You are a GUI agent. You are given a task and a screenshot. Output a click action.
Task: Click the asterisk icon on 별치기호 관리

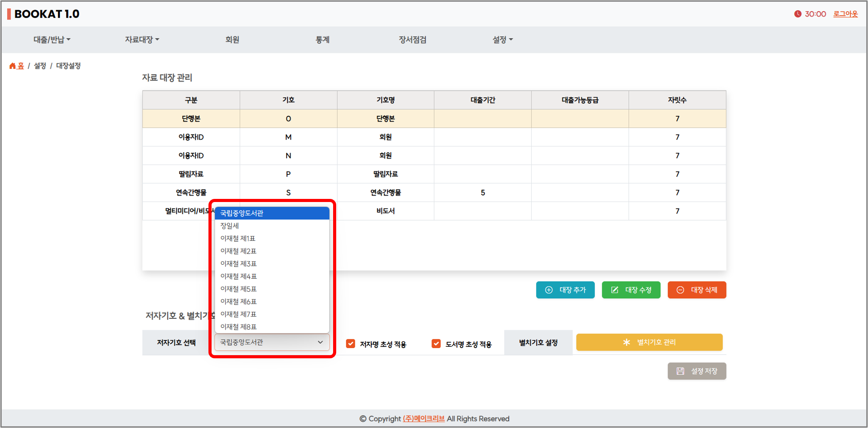pyautogui.click(x=626, y=342)
